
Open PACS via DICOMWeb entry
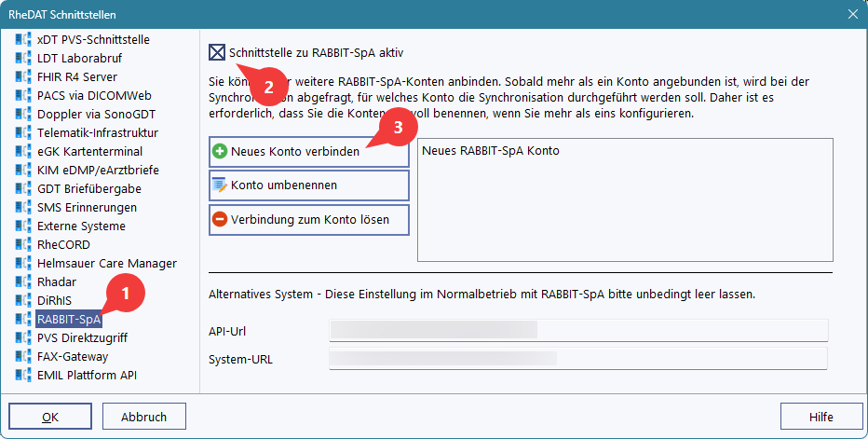pyautogui.click(x=94, y=95)
